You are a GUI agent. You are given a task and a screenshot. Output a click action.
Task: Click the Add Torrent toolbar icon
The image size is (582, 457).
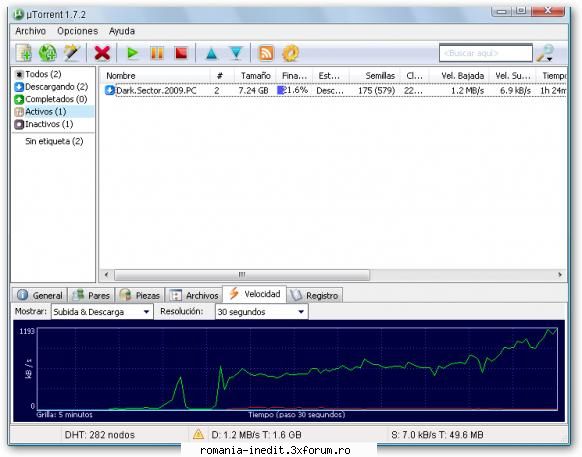(x=24, y=53)
